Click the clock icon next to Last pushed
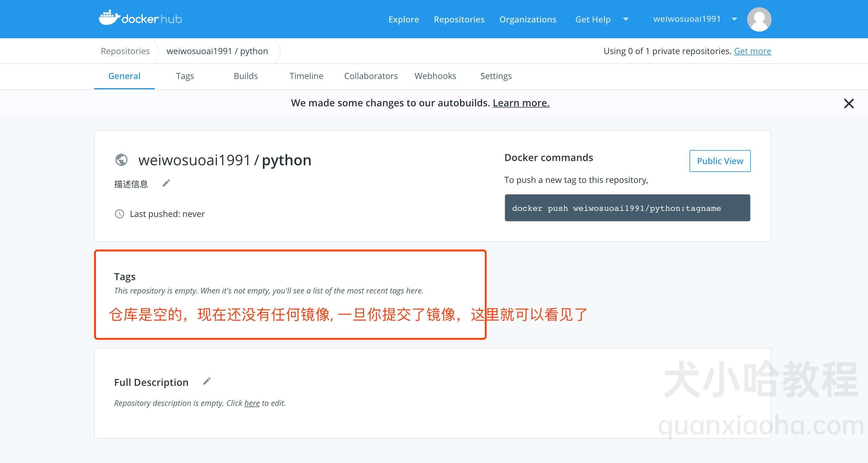868x463 pixels. point(120,214)
